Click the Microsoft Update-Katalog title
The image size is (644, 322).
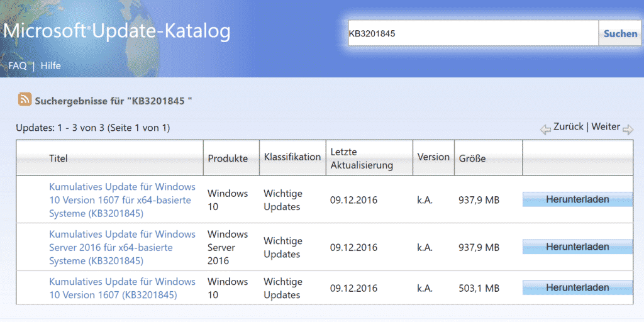click(117, 31)
